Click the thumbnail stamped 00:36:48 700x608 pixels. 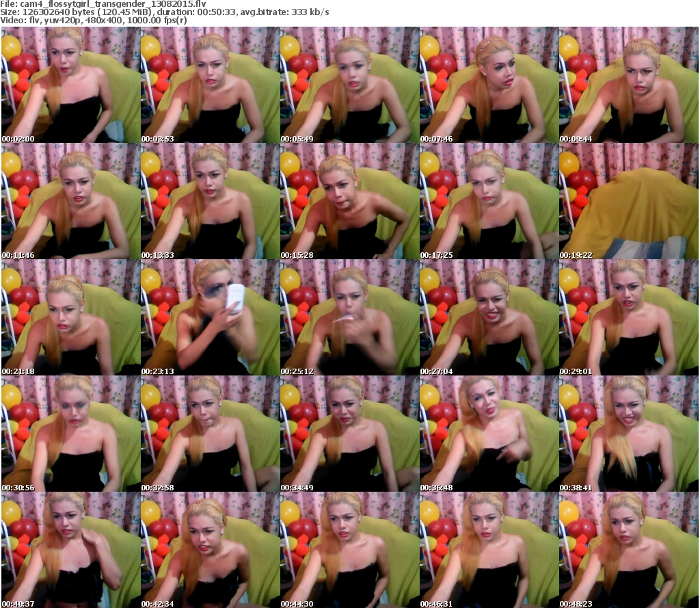489,434
